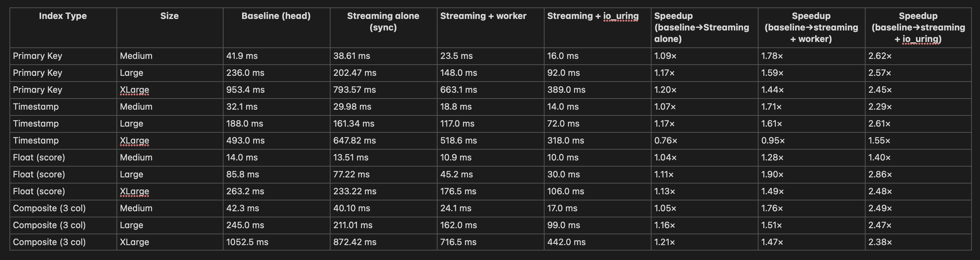Viewport: 980px width, 260px height.
Task: Select the "Baseline (head)" column header
Action: (x=276, y=16)
